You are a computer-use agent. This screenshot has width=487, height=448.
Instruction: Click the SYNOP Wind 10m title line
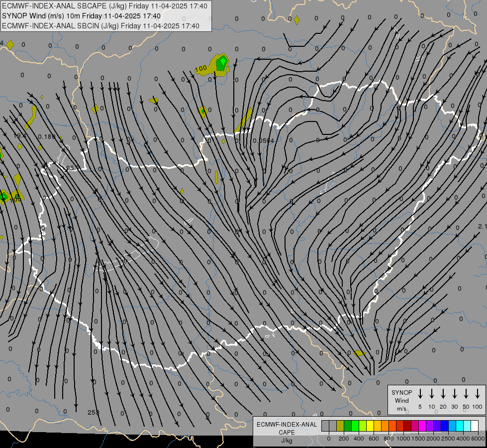[82, 16]
